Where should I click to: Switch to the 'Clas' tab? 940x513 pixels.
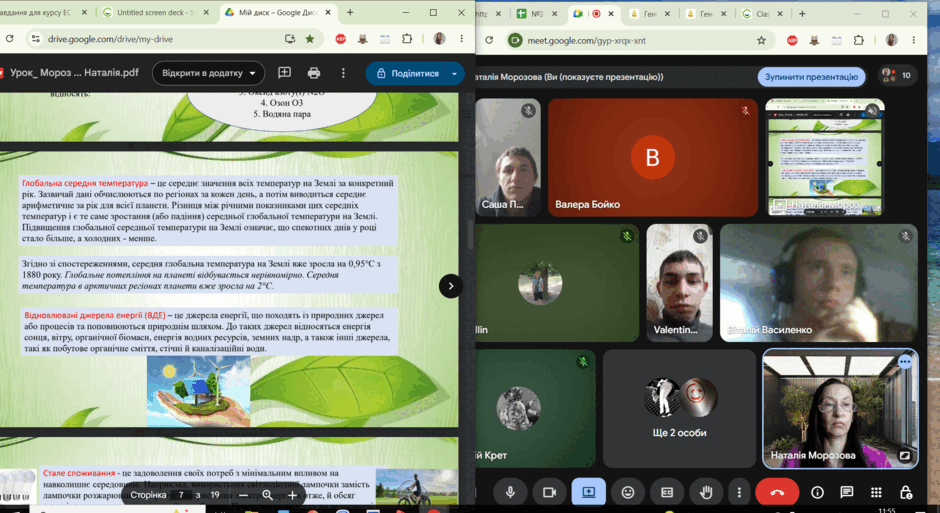[763, 14]
